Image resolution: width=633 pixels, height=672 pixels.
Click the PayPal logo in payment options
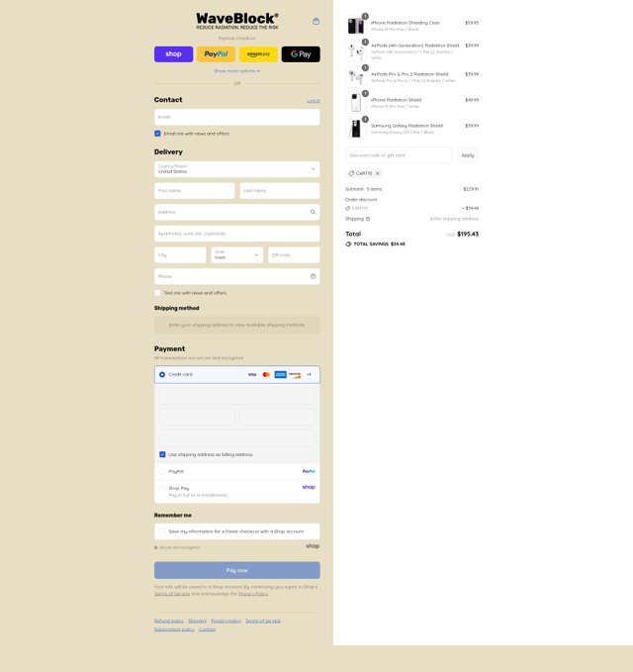[x=309, y=471]
